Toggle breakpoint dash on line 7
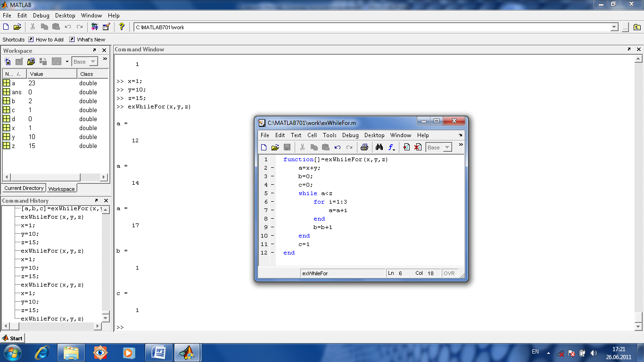The height and width of the screenshot is (362, 644). click(x=272, y=210)
